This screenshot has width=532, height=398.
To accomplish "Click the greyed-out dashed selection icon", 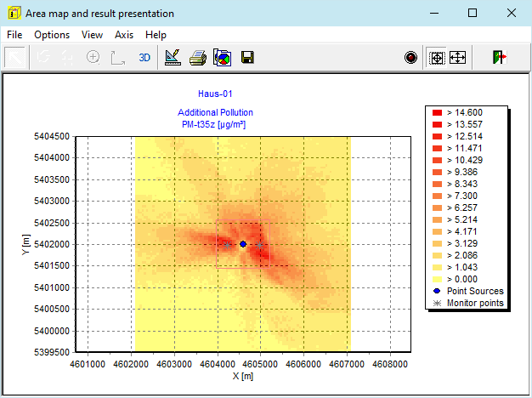I will point(67,57).
